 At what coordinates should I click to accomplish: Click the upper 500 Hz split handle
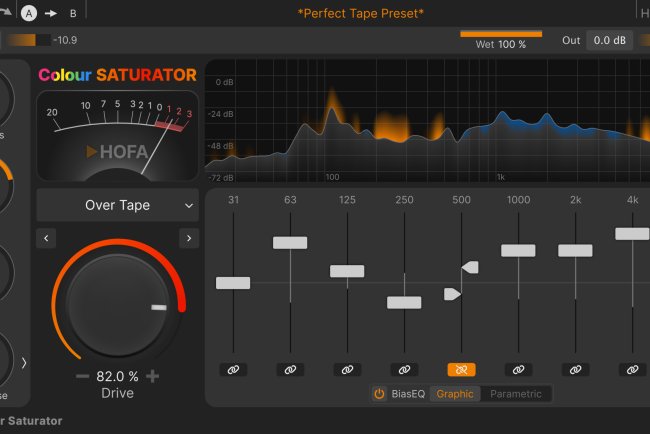(471, 267)
